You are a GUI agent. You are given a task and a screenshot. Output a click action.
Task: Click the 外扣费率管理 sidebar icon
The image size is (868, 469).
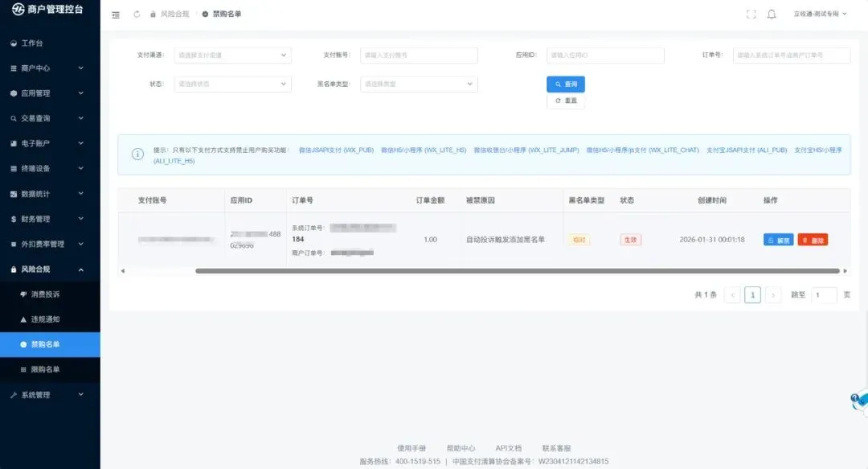pyautogui.click(x=14, y=244)
